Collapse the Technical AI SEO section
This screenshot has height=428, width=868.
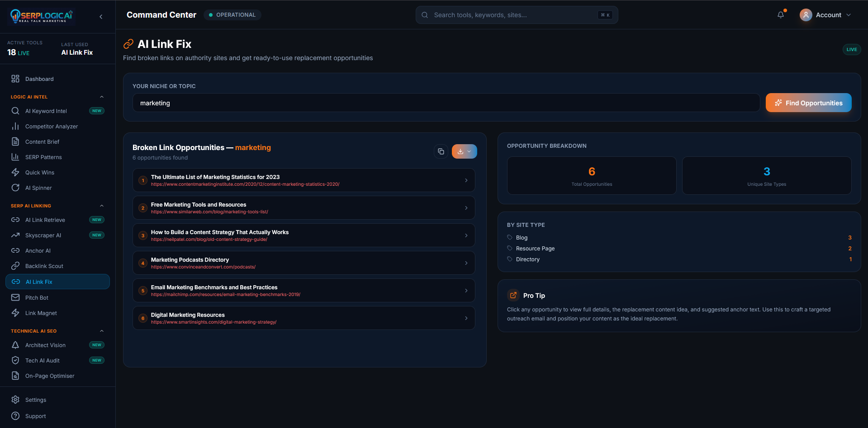point(102,331)
